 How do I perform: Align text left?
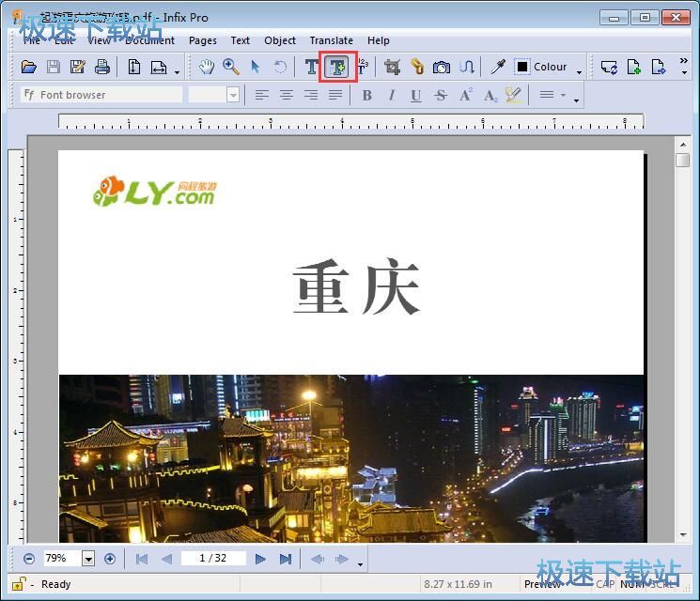(262, 95)
